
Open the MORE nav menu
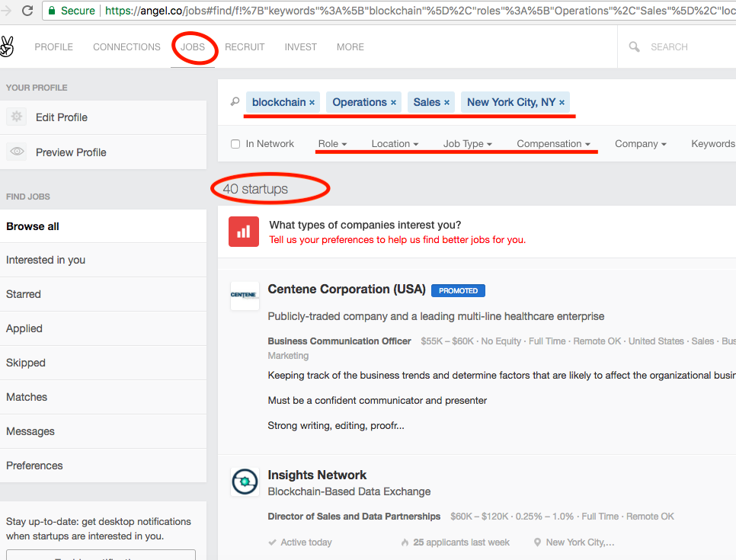(350, 47)
